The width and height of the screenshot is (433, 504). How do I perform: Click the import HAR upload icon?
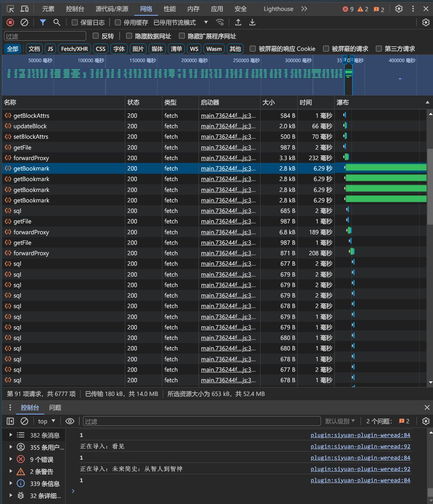tap(238, 23)
